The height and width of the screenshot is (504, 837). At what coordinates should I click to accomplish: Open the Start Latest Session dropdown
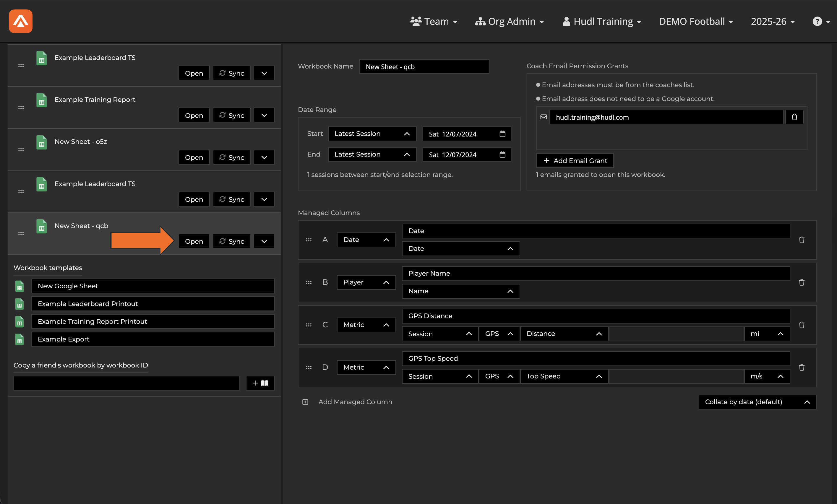point(372,134)
